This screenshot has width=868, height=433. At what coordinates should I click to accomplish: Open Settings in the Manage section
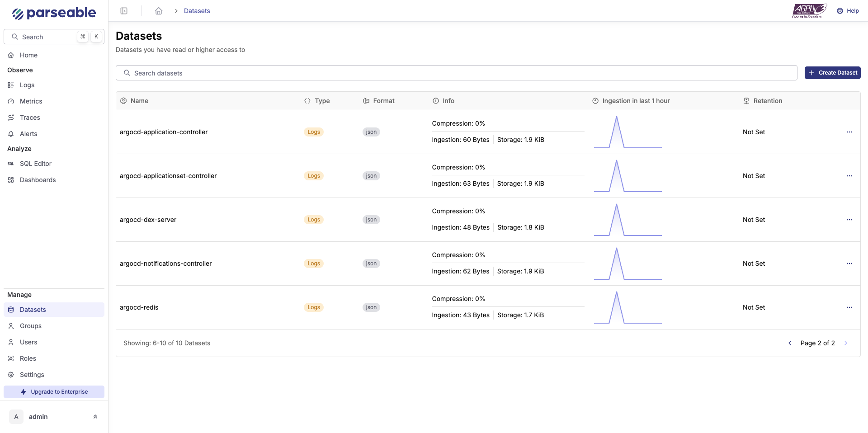32,375
